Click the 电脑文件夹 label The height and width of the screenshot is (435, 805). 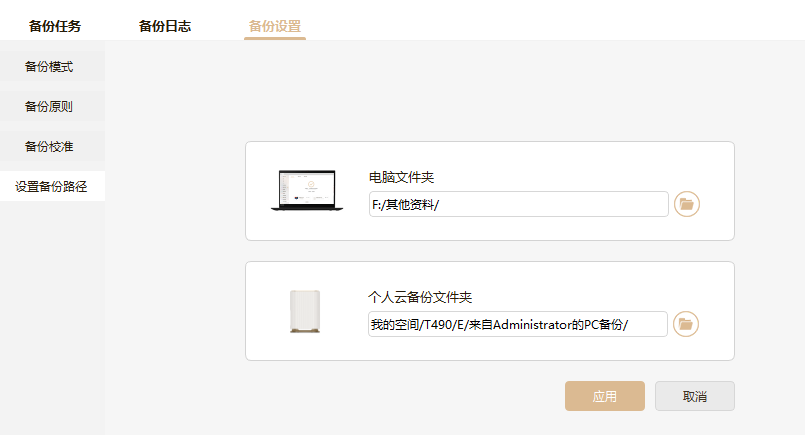(x=401, y=177)
